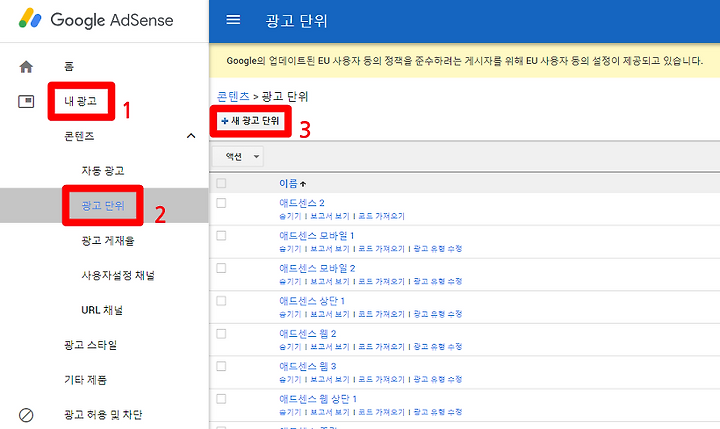The image size is (720, 429).
Task: Open 사용자설정 채널 in the sidebar
Action: click(118, 276)
